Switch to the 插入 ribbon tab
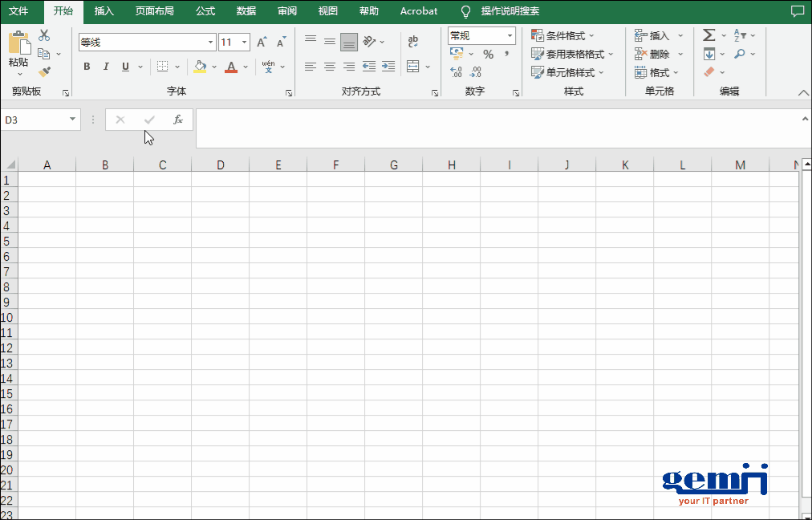The image size is (812, 520). click(x=104, y=11)
